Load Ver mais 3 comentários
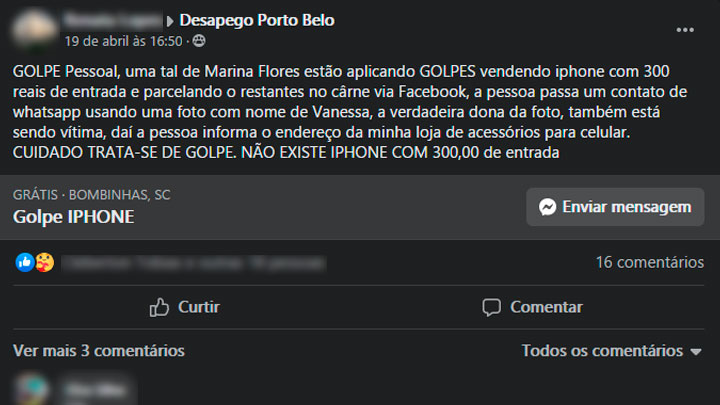 click(x=98, y=351)
